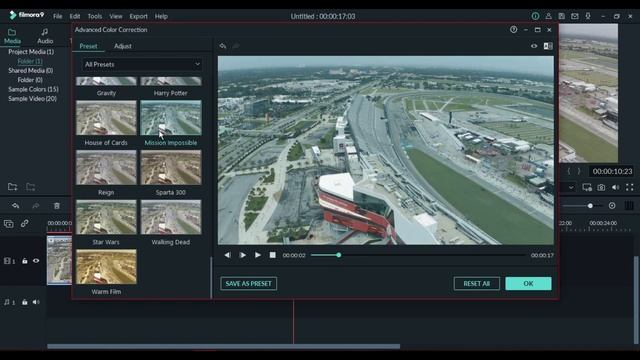Click undo arrow in color correction dialog

tap(223, 46)
